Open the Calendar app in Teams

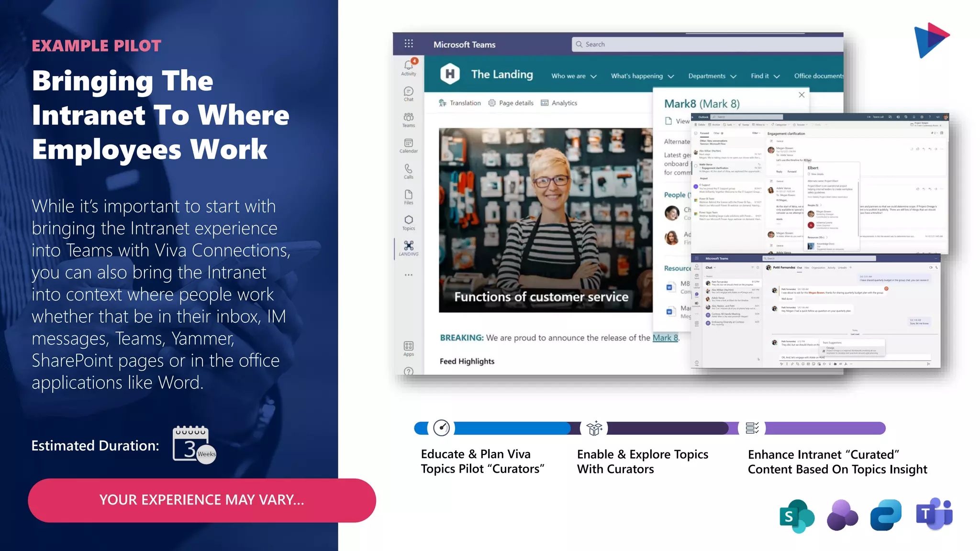pyautogui.click(x=409, y=145)
